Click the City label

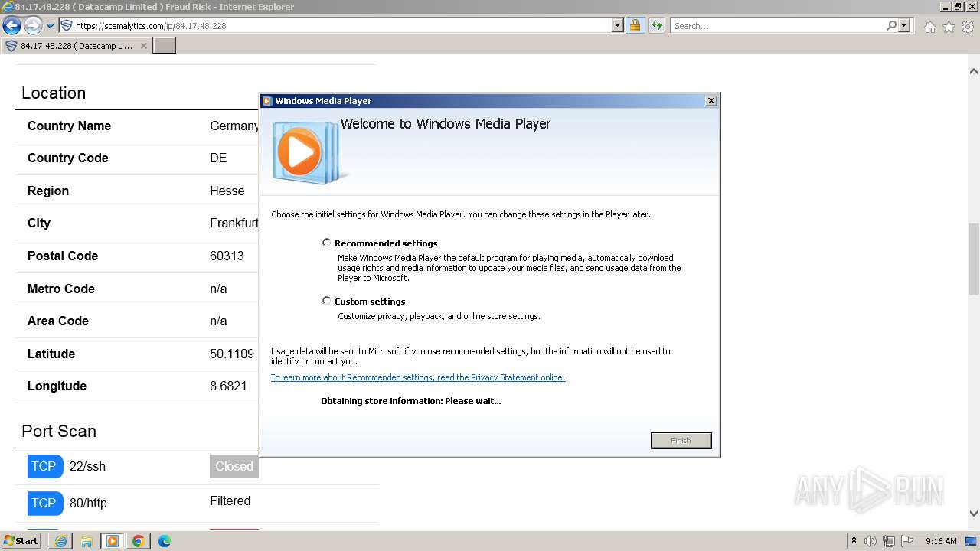point(39,223)
